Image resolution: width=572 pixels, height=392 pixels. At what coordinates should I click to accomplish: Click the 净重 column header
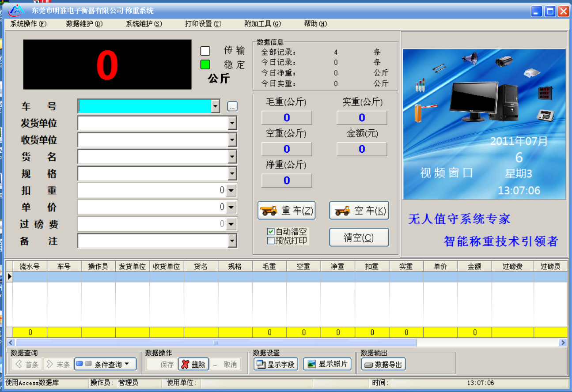[x=338, y=267]
